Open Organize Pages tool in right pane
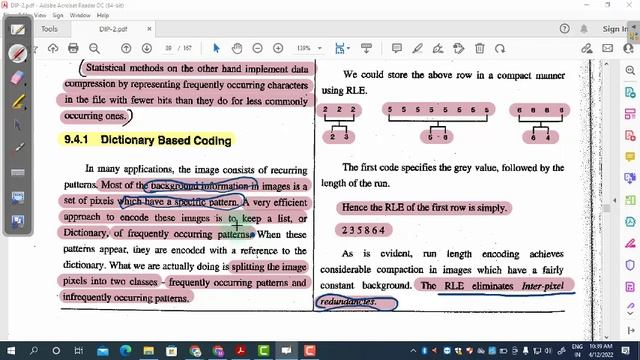 (630, 114)
